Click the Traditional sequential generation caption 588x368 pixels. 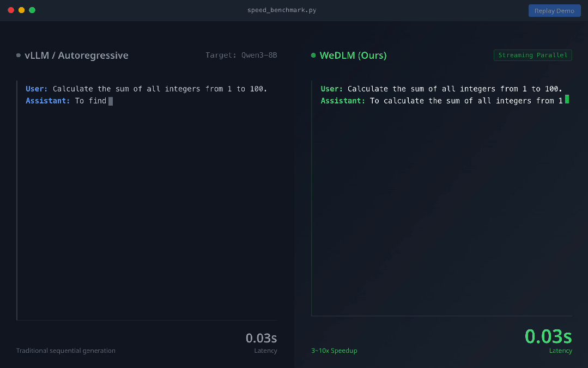[x=66, y=351]
